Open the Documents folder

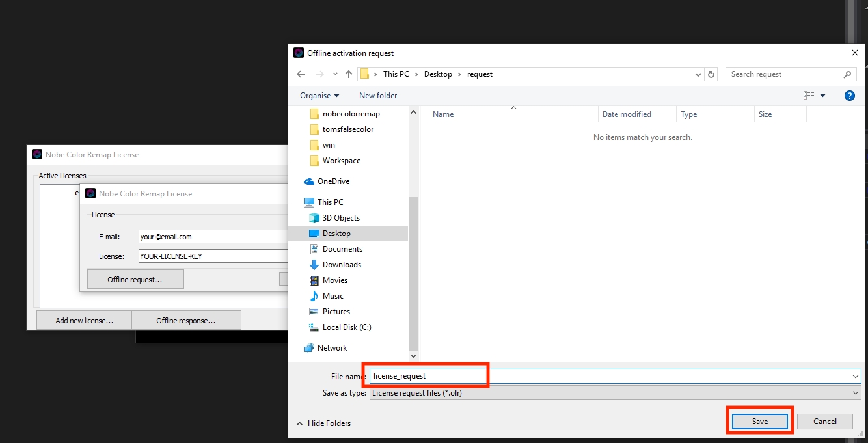click(336, 249)
